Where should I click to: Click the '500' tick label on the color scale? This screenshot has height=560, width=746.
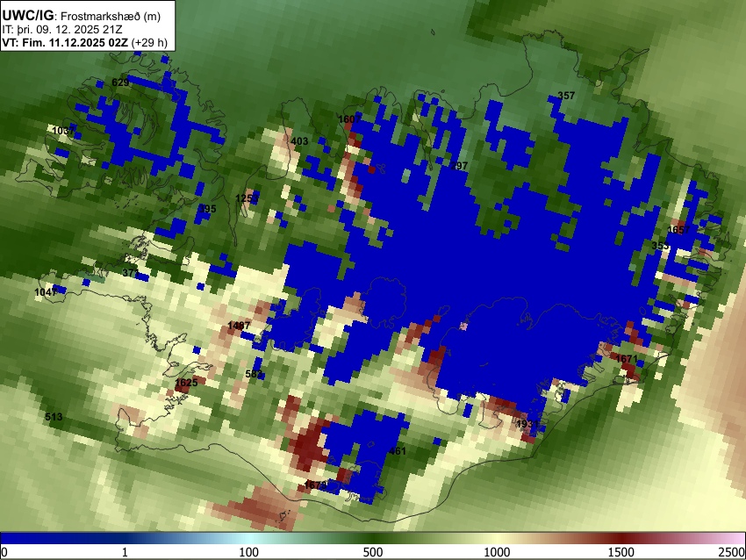[373, 552]
